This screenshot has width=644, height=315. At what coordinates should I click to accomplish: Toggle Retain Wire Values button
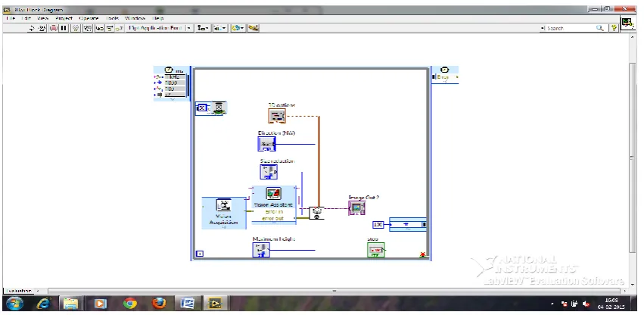point(88,28)
